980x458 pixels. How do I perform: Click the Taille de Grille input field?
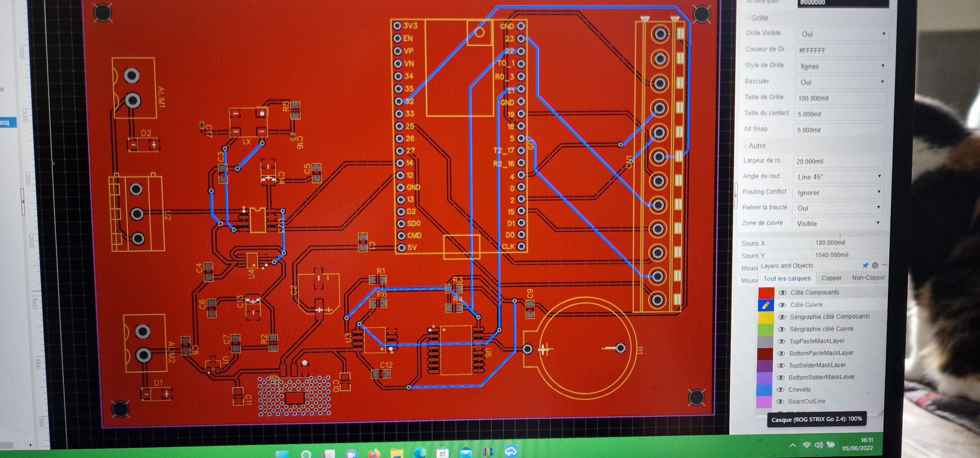pos(840,98)
